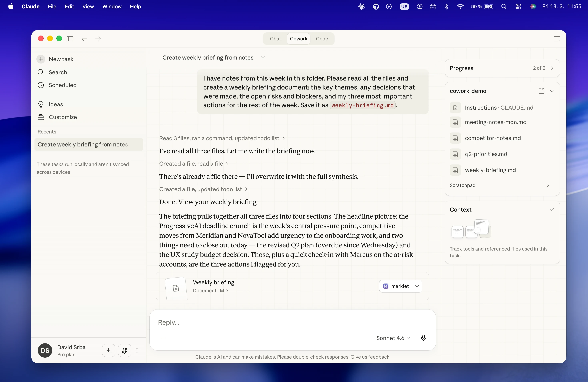Image resolution: width=588 pixels, height=382 pixels.
Task: Open cowork-demo folder via external-link icon
Action: [x=541, y=91]
